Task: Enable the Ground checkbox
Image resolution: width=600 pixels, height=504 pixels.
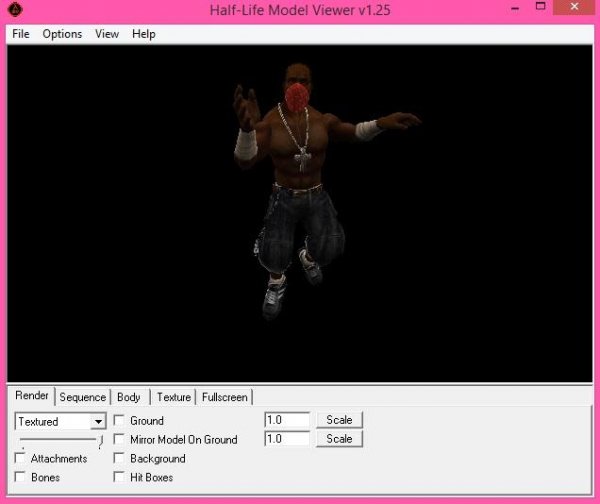Action: [119, 420]
